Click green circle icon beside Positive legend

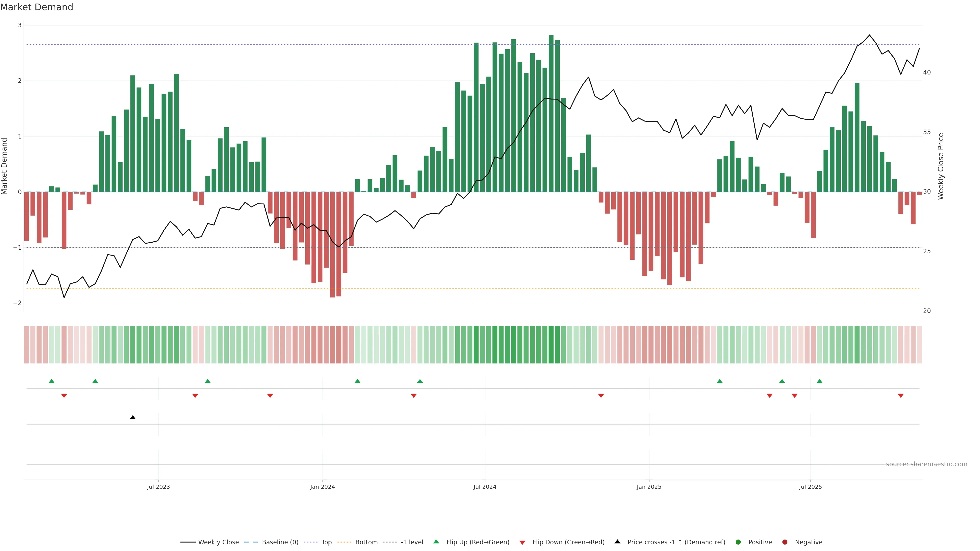point(738,542)
